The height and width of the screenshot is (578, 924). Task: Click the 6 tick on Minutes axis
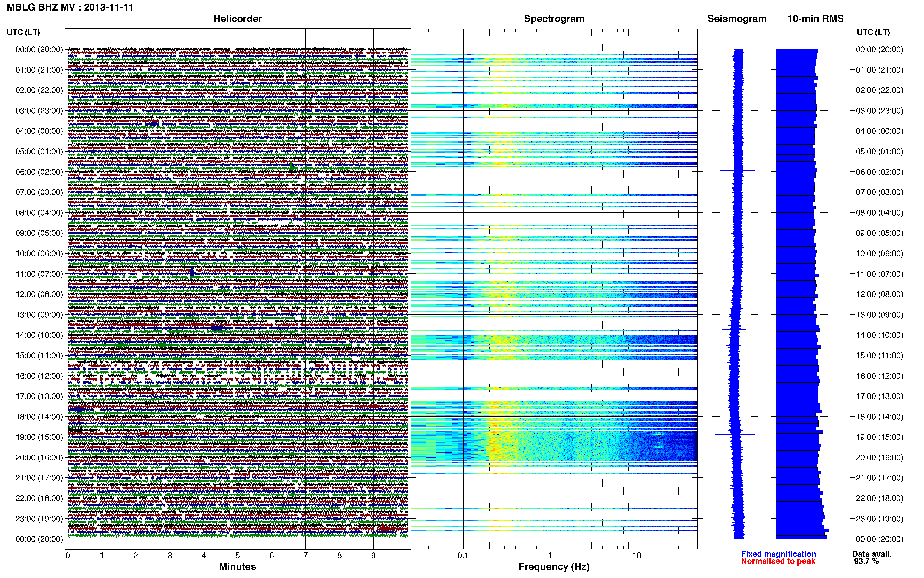272,555
